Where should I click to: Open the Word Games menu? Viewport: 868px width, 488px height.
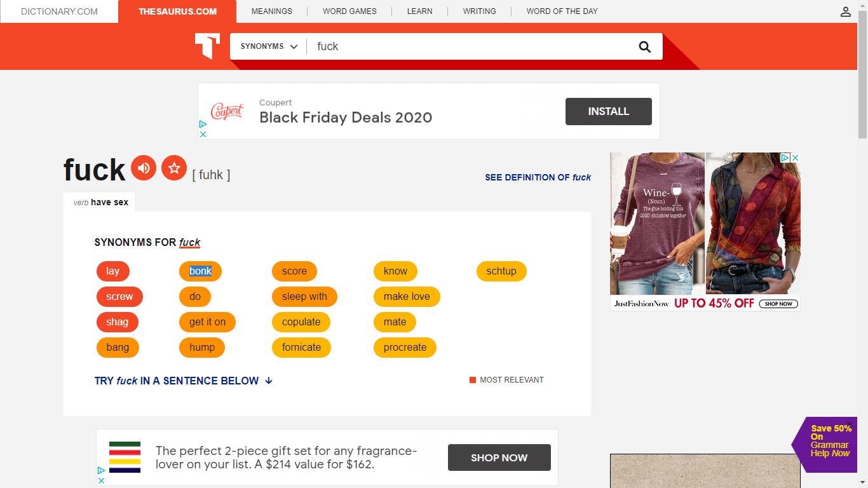[349, 11]
